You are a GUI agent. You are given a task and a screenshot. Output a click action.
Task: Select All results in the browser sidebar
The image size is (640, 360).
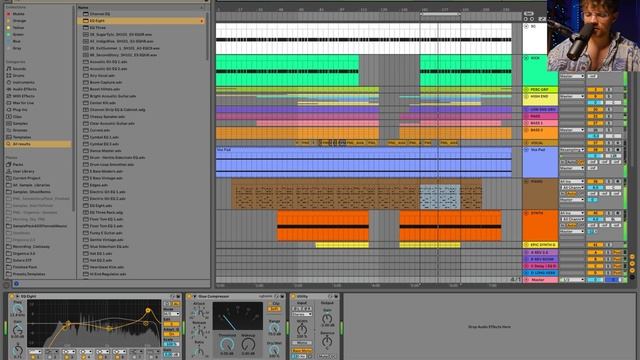point(38,144)
